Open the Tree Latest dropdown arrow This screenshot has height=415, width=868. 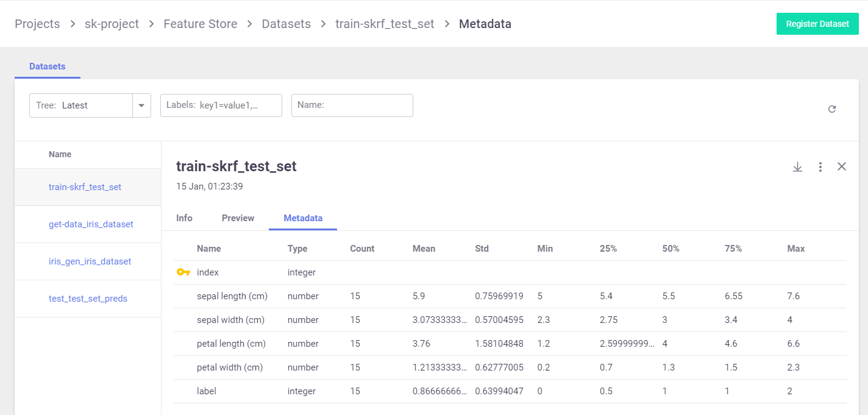tap(141, 105)
